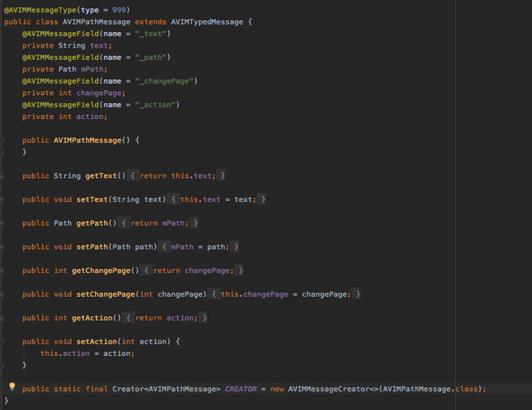Click the 'final' keyword

coord(97,389)
